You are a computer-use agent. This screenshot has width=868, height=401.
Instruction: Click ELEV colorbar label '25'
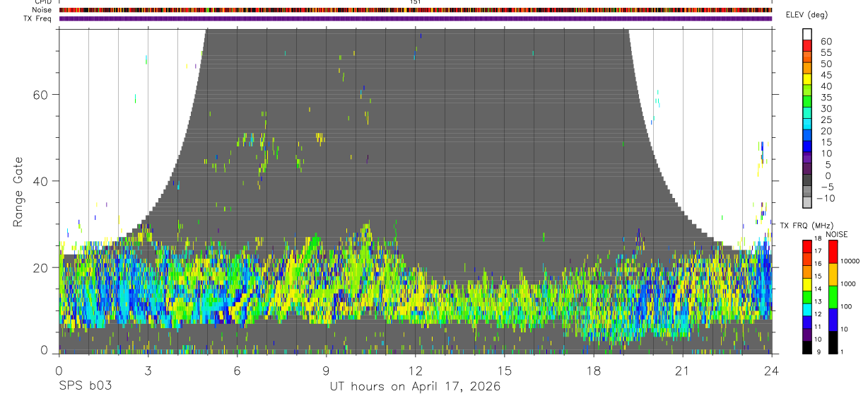826,120
